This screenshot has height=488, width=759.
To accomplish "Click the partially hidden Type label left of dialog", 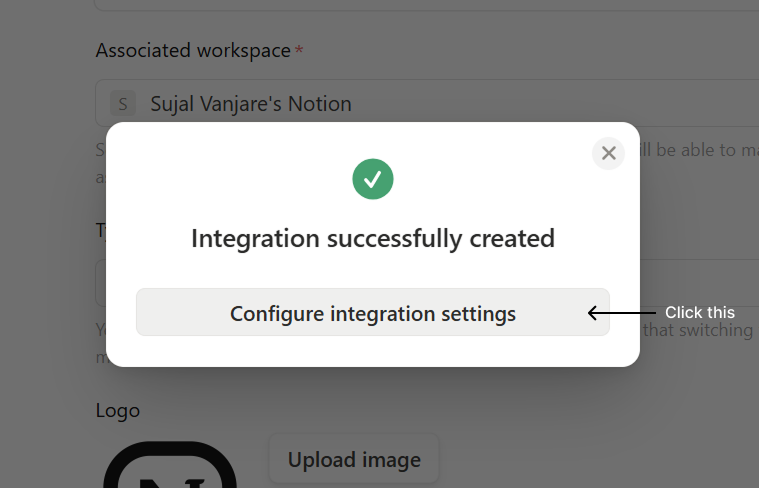I will click(101, 230).
